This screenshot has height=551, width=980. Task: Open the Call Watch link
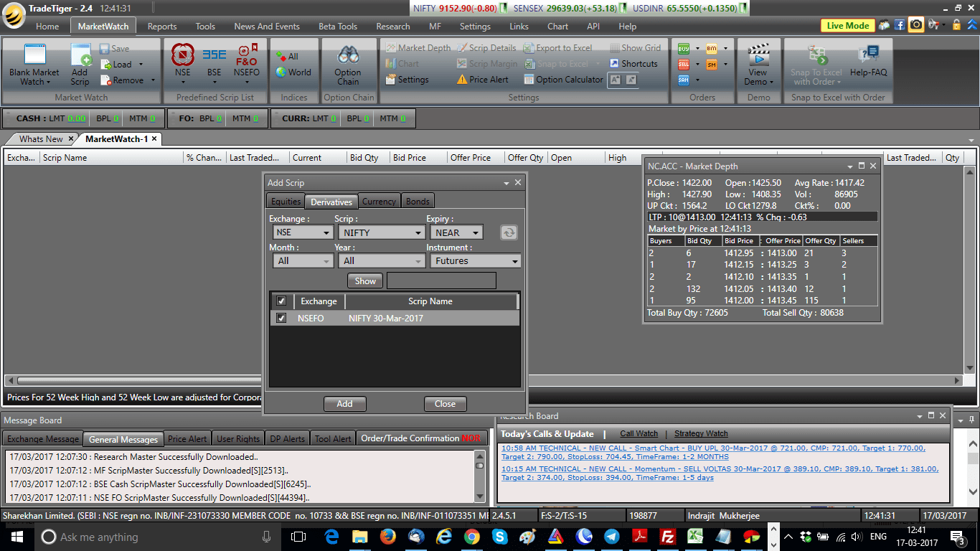coord(639,433)
